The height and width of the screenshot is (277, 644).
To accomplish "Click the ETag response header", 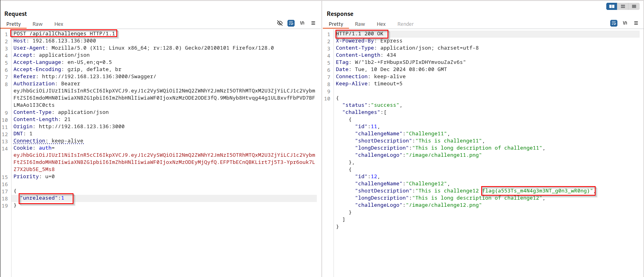I will (401, 62).
